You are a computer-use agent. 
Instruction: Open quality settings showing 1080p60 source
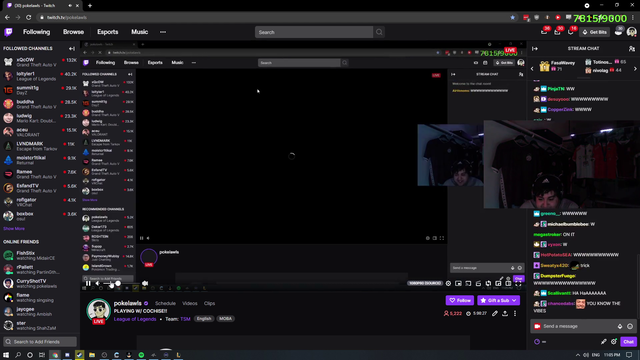tap(424, 283)
